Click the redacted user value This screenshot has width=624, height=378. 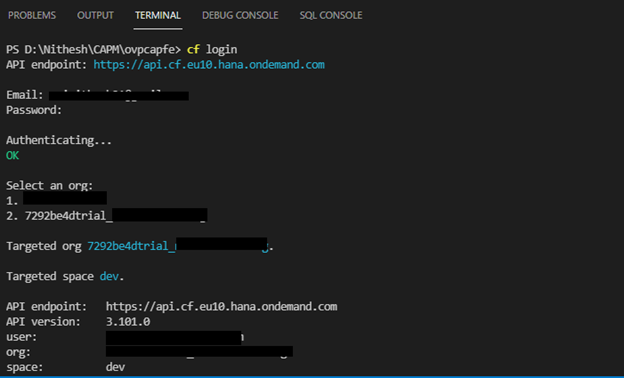175,337
